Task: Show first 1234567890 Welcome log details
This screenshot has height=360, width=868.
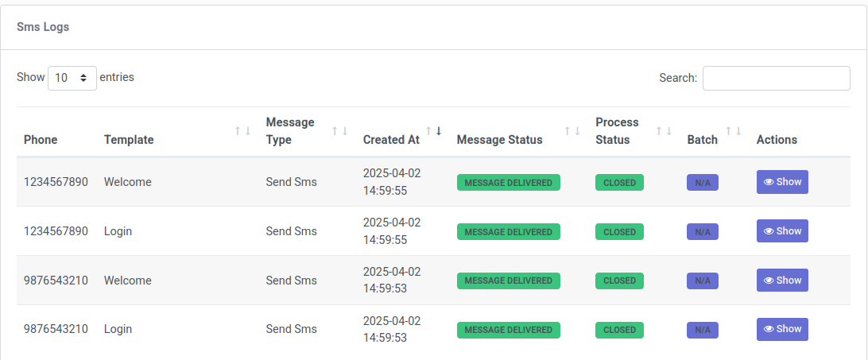Action: pos(782,182)
